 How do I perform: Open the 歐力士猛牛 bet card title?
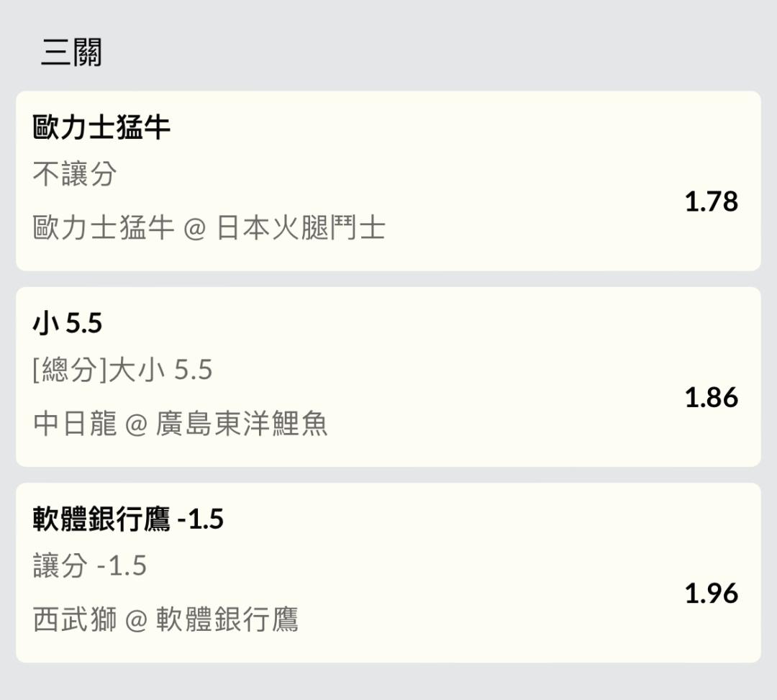click(x=101, y=127)
